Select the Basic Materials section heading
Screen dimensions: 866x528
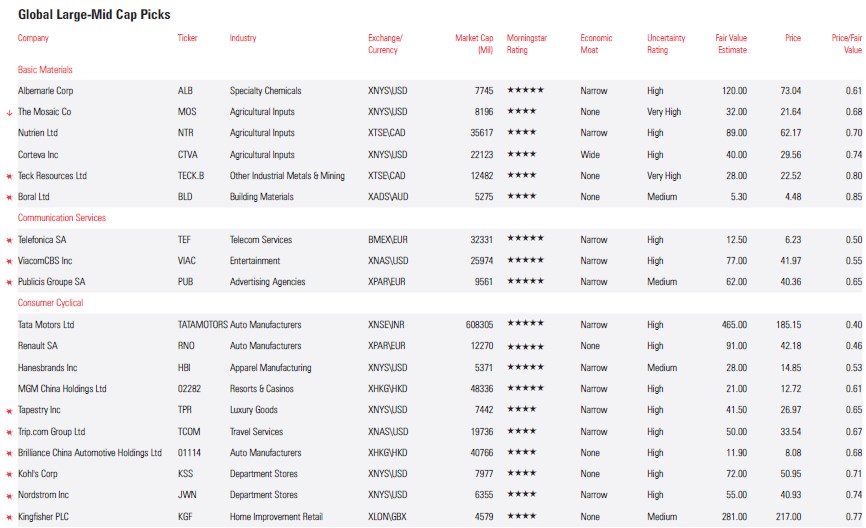(x=45, y=70)
